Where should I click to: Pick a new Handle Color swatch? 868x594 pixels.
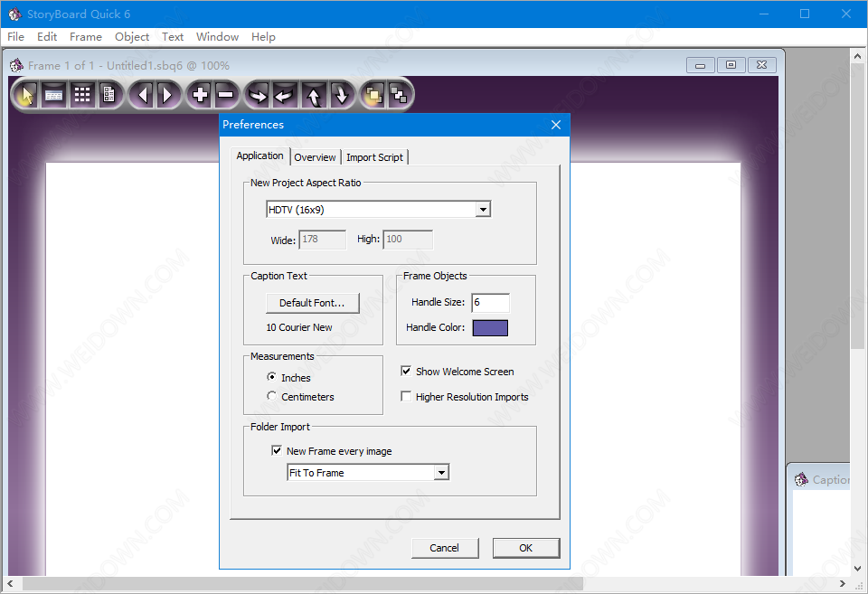(490, 327)
